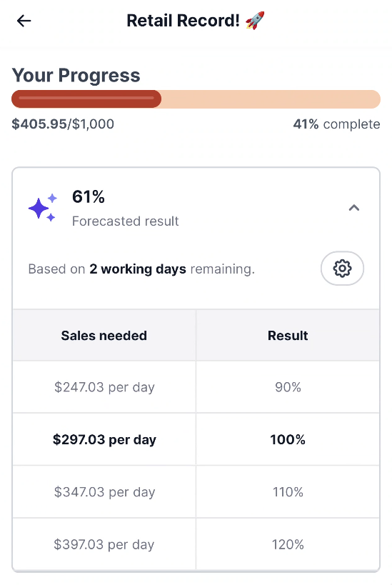This screenshot has width=392, height=585.
Task: Click the 61% forecast value
Action: 89,196
